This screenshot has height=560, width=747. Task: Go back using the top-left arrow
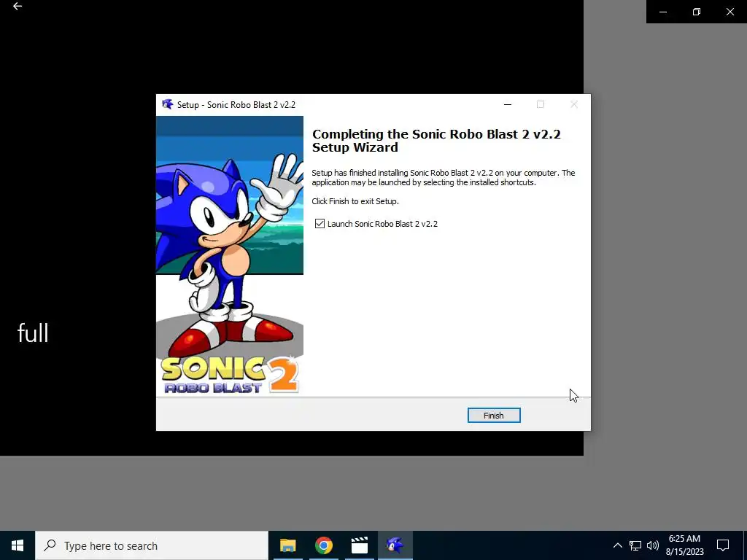click(x=18, y=6)
